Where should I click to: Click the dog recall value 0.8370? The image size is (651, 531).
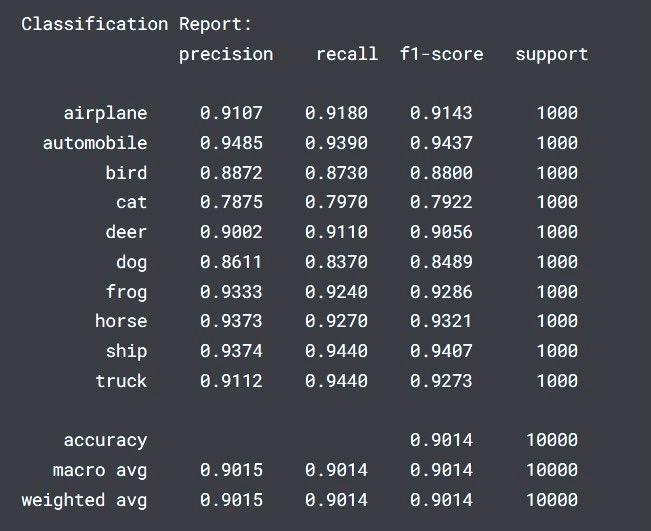[x=336, y=262]
